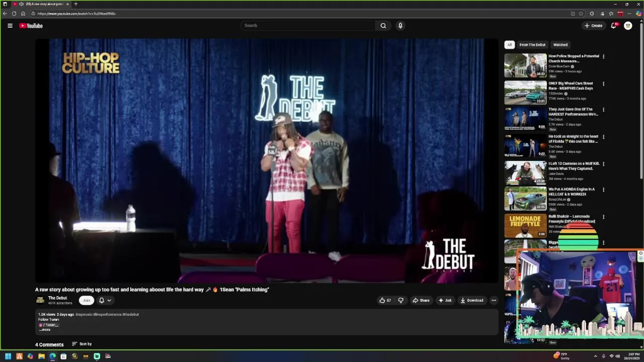
Task: Open the weather widget on taskbar
Action: click(561, 356)
